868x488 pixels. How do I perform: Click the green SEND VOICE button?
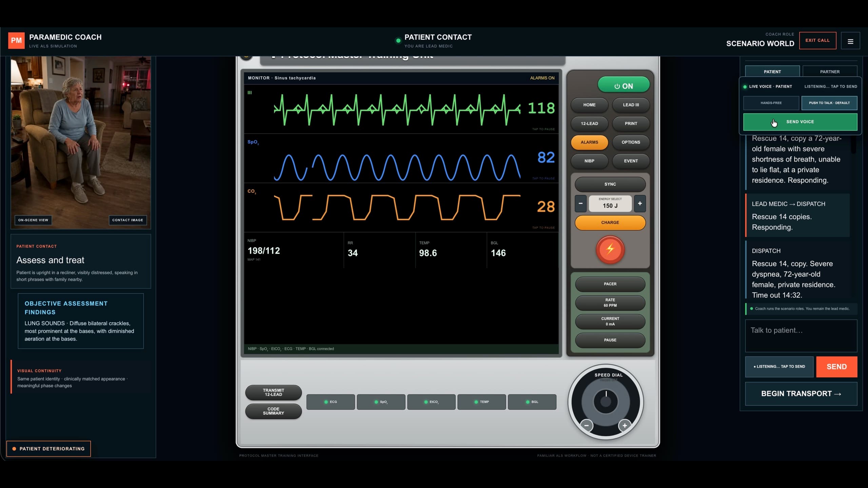coord(800,122)
